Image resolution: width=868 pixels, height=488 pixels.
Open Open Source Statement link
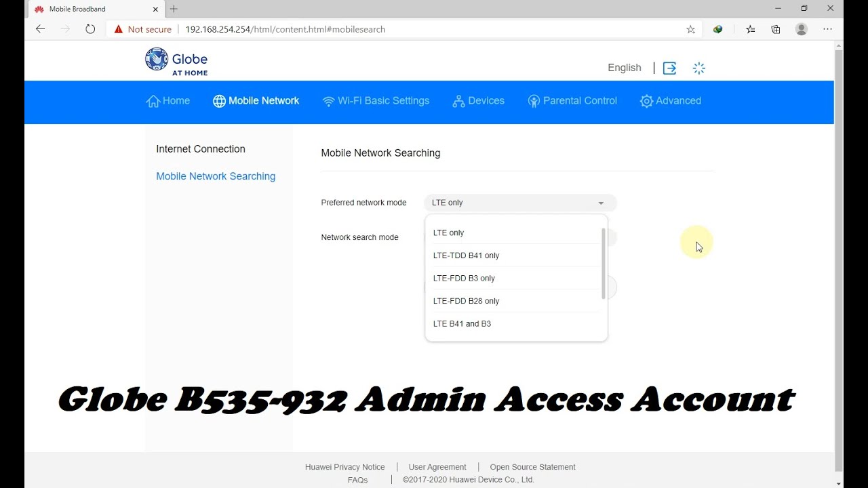point(532,467)
